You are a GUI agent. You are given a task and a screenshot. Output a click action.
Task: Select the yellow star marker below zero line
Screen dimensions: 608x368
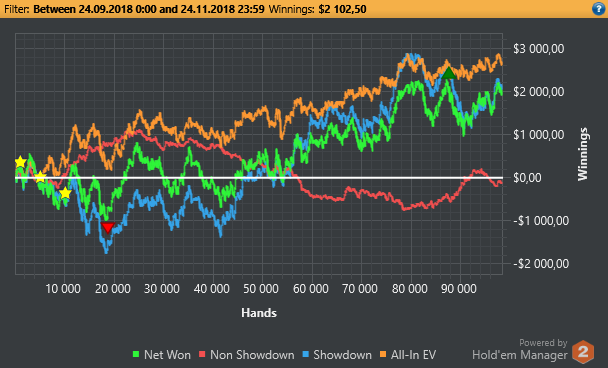(65, 193)
